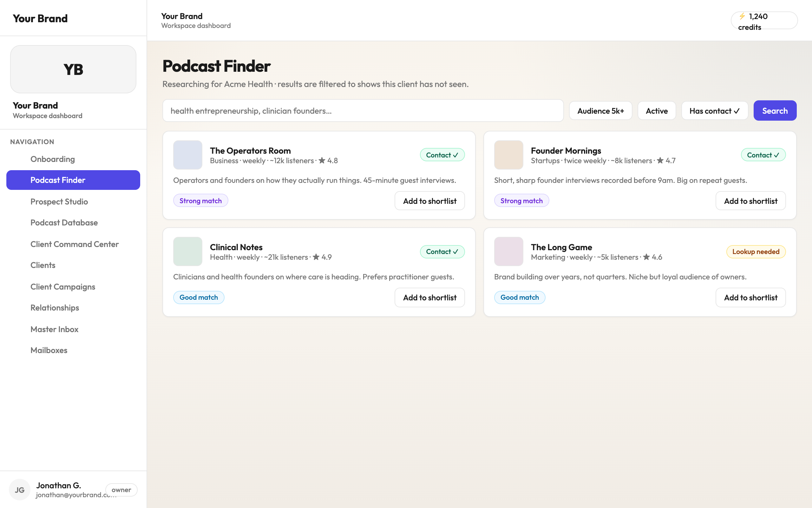812x508 pixels.
Task: Open the Master Inbox
Action: coord(73,329)
